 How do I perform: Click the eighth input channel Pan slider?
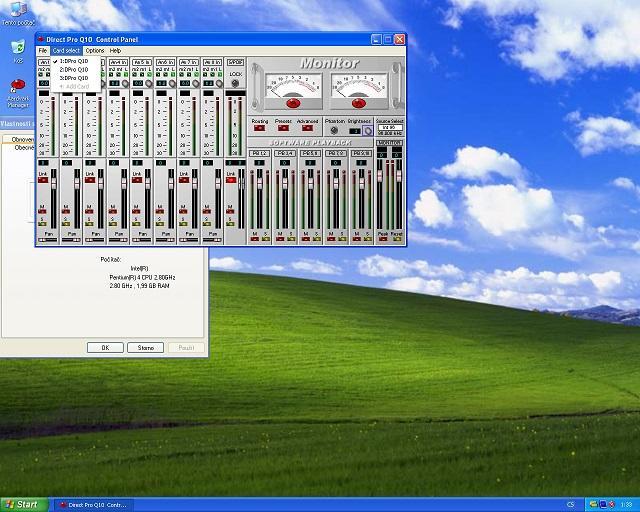(x=213, y=240)
